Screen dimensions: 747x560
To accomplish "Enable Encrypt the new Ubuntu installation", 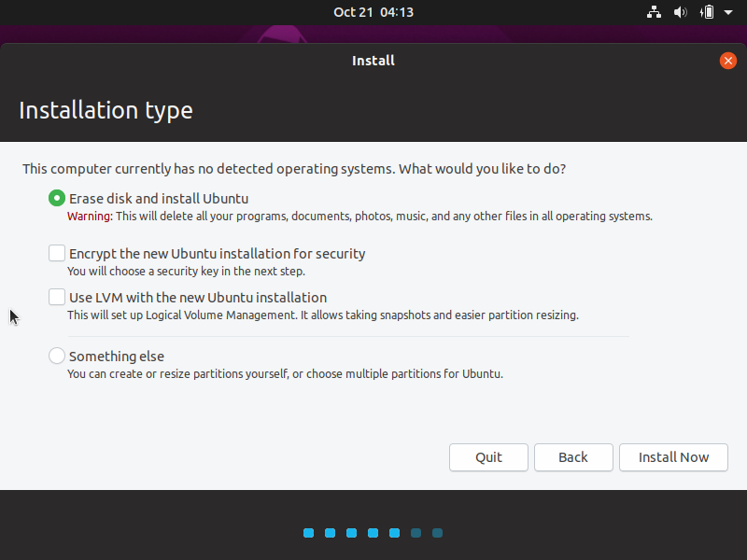I will pyautogui.click(x=57, y=253).
